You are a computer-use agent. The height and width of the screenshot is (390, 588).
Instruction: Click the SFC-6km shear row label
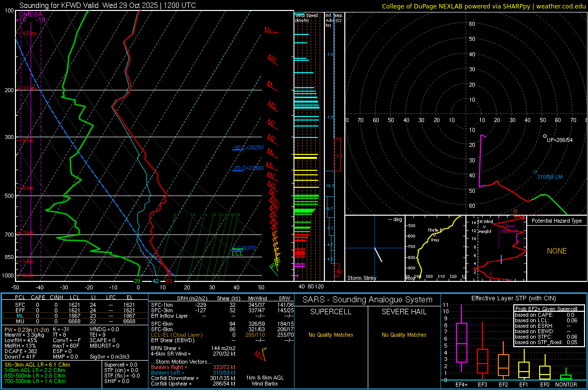162,324
